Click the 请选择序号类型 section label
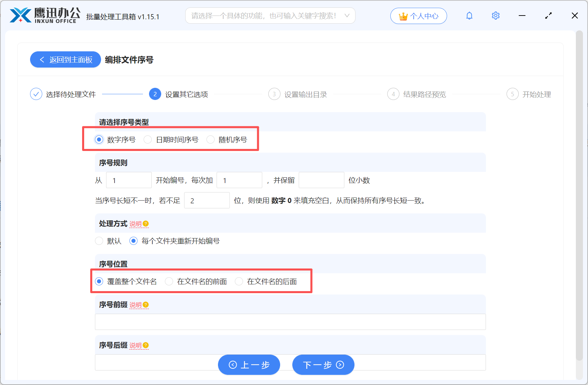The width and height of the screenshot is (588, 385). [x=124, y=122]
